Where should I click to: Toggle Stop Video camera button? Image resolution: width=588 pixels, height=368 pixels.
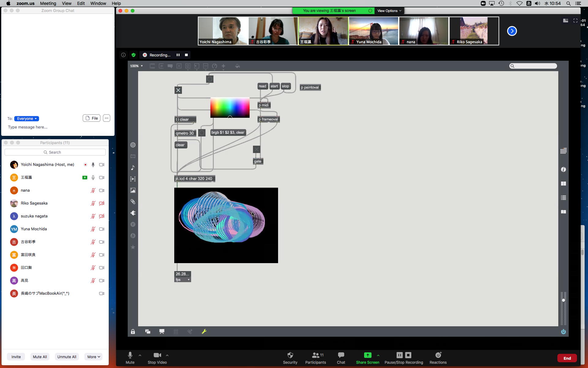point(157,355)
